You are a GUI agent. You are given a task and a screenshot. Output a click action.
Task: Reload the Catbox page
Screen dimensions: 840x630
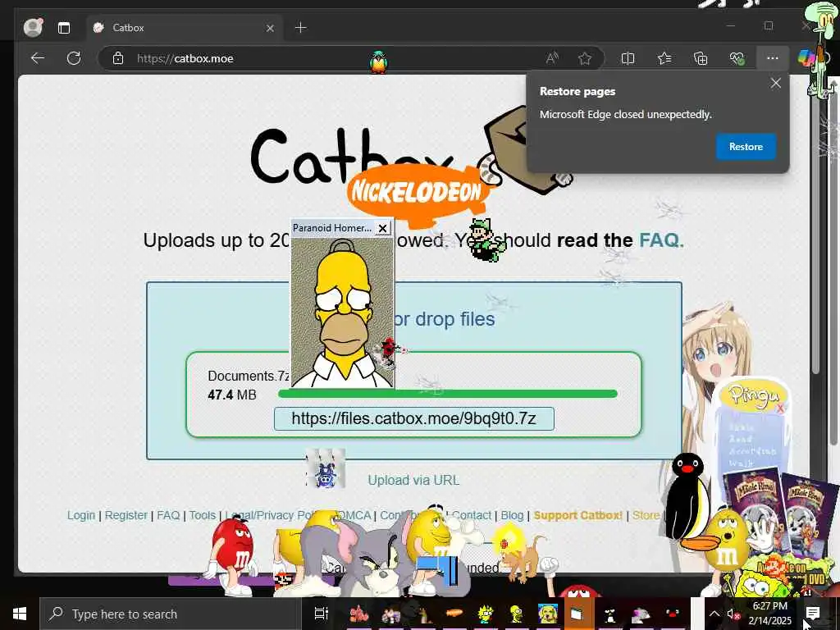(x=73, y=58)
